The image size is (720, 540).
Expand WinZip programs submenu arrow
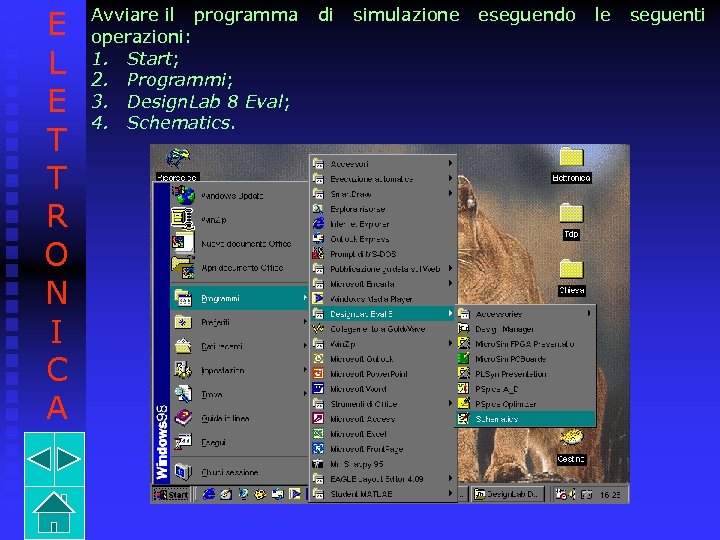pos(450,343)
